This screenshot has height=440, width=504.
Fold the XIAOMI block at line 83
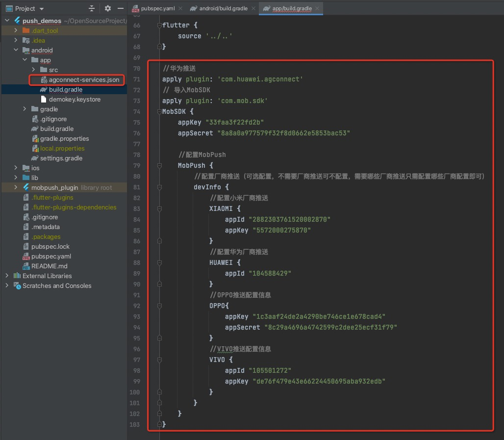(159, 208)
